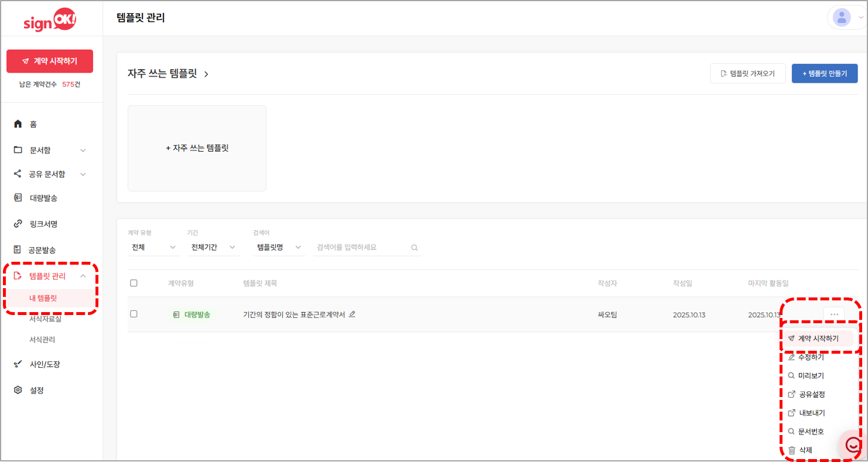Screen dimensions: 868x462
Task: Click the signOK logo
Action: (x=50, y=21)
